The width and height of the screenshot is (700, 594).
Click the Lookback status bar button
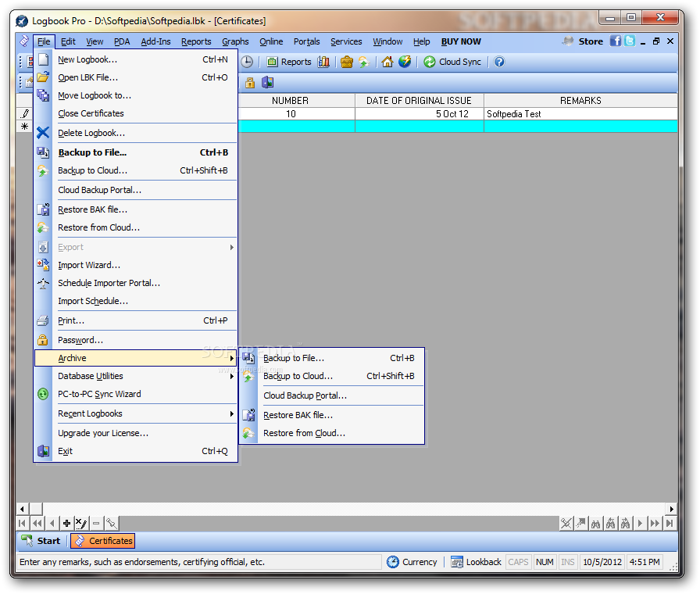pyautogui.click(x=476, y=562)
